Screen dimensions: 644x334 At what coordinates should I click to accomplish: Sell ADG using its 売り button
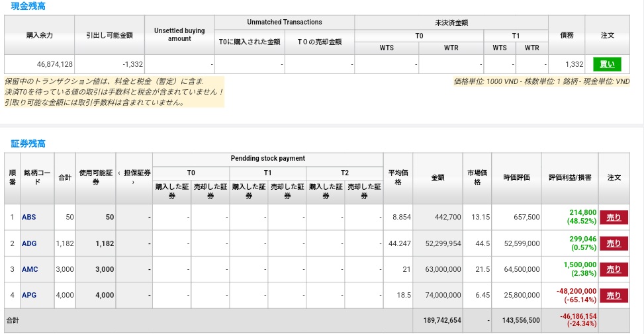(x=614, y=243)
